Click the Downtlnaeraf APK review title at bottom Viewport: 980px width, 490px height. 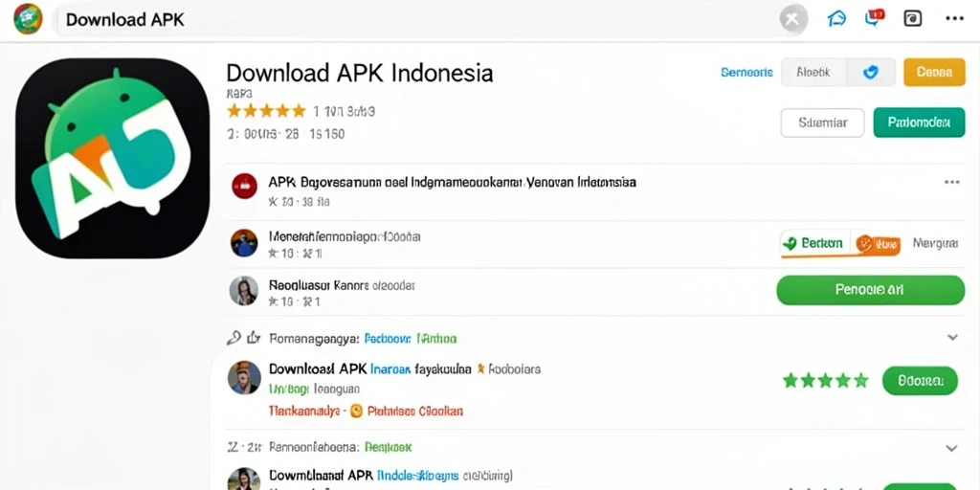coord(390,475)
